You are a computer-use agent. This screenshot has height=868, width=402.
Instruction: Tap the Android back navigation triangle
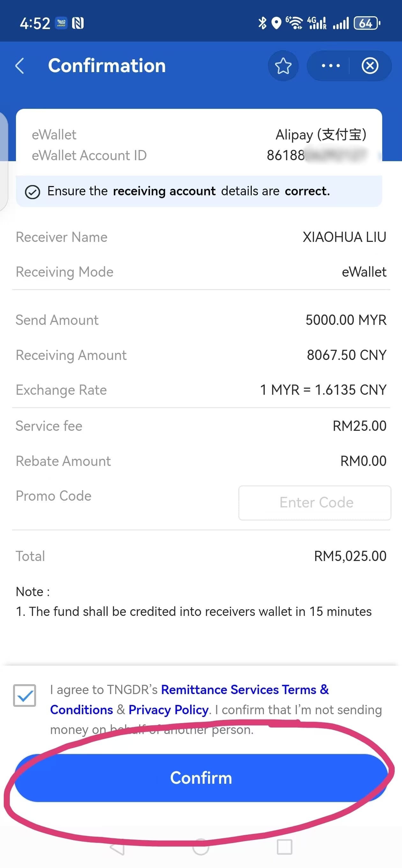pyautogui.click(x=117, y=847)
